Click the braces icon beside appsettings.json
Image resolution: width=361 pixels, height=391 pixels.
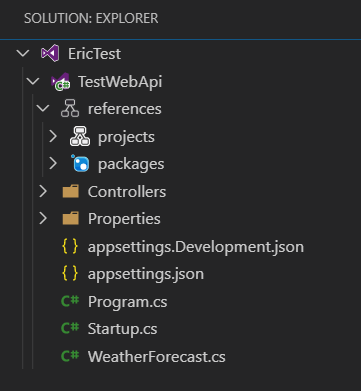(70, 274)
